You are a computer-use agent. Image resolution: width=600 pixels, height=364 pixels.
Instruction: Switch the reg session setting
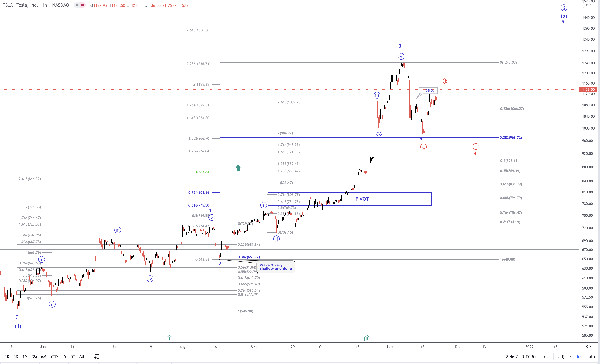[545, 356]
